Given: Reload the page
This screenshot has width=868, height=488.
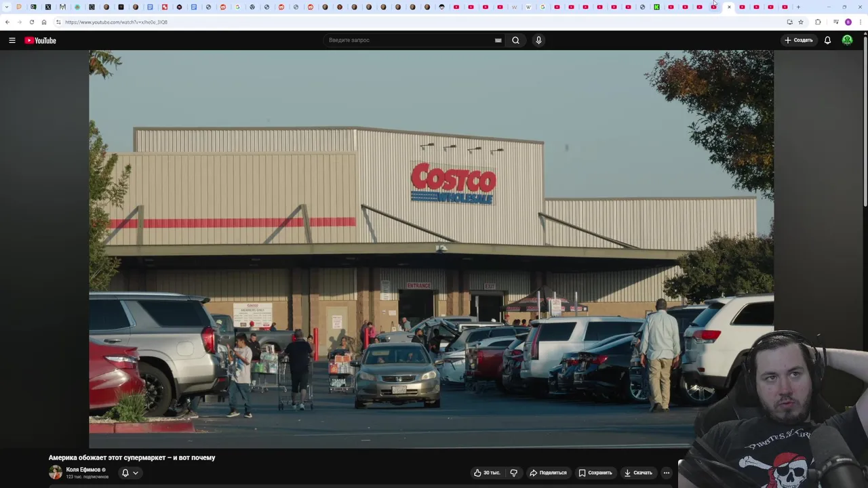Looking at the screenshot, I should tap(32, 22).
